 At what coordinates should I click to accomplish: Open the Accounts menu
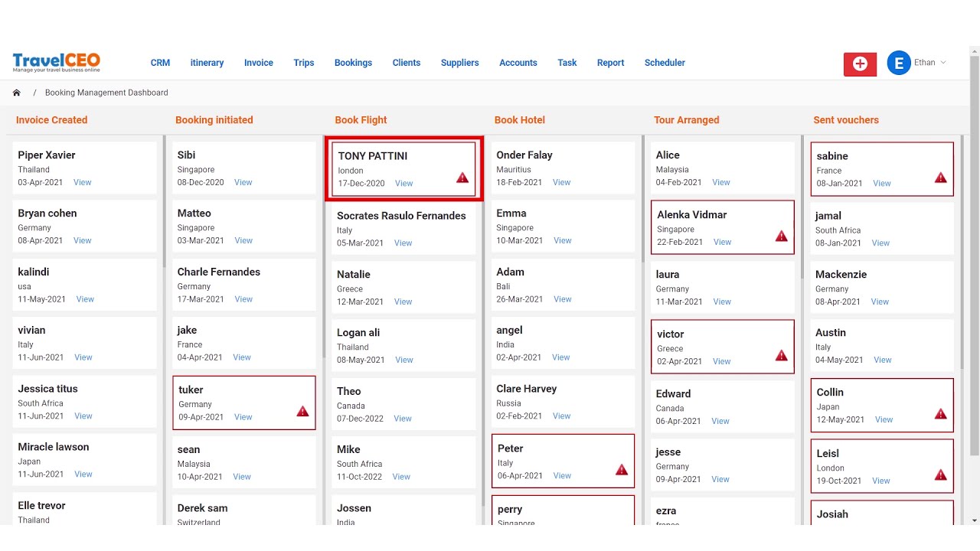(518, 63)
